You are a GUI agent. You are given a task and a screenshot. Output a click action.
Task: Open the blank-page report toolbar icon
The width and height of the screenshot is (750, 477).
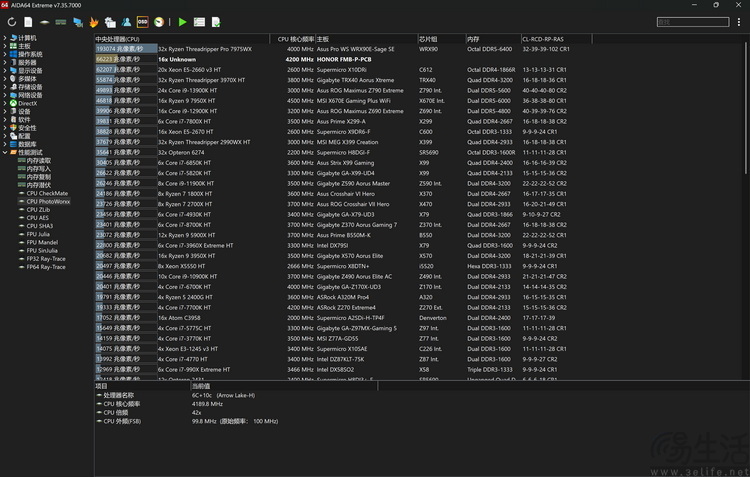28,22
